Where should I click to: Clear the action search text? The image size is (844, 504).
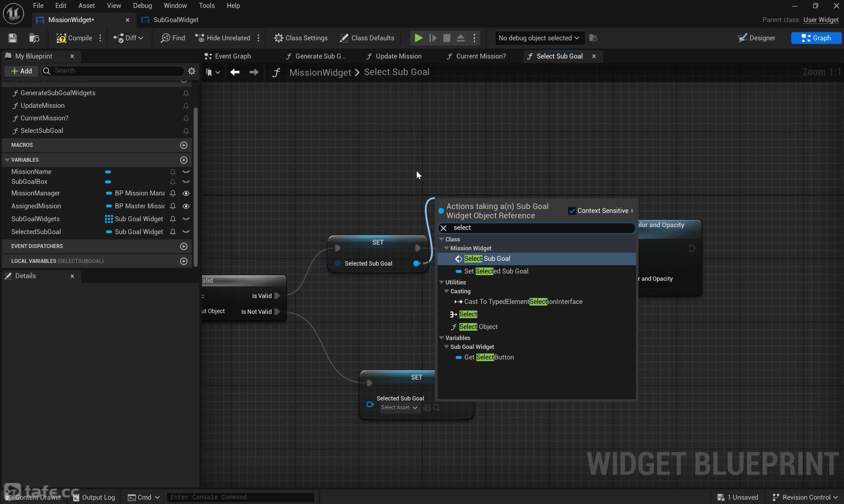pyautogui.click(x=443, y=228)
